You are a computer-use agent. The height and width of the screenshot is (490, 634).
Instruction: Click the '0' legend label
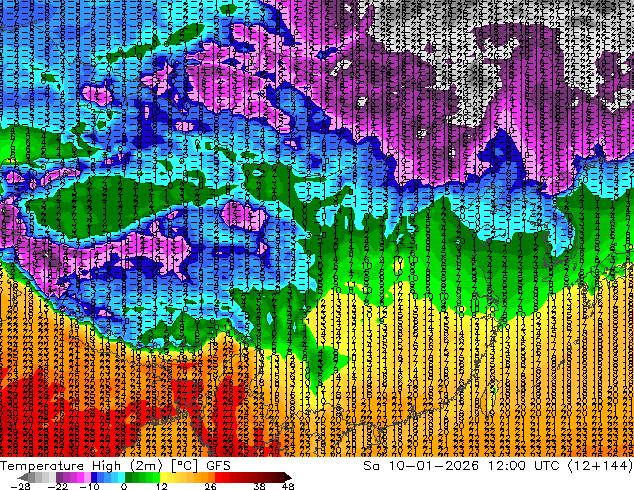coord(124,486)
